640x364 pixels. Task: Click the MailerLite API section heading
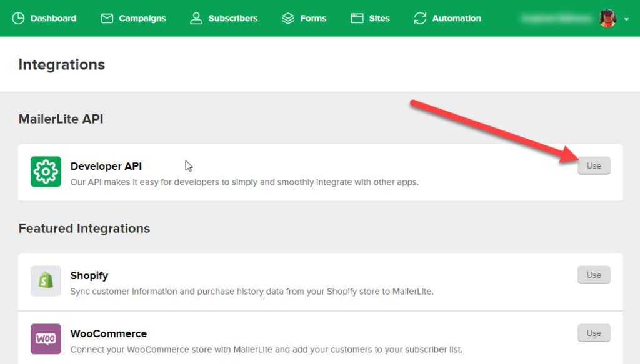(61, 119)
